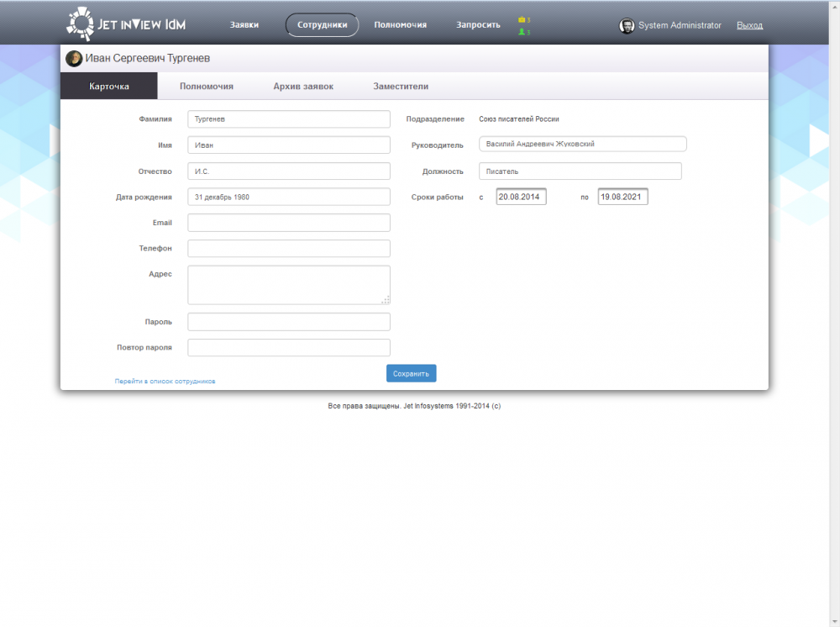Open the Заявки menu
The width and height of the screenshot is (840, 627).
244,24
